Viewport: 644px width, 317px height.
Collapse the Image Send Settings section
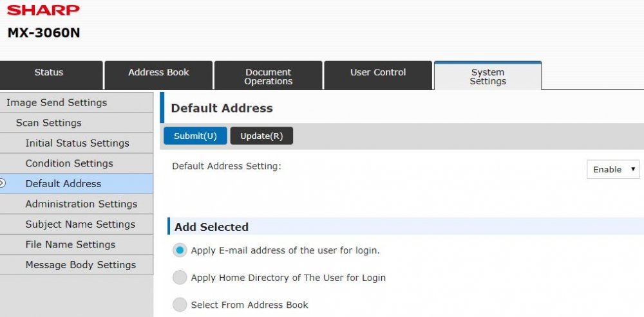coord(57,103)
